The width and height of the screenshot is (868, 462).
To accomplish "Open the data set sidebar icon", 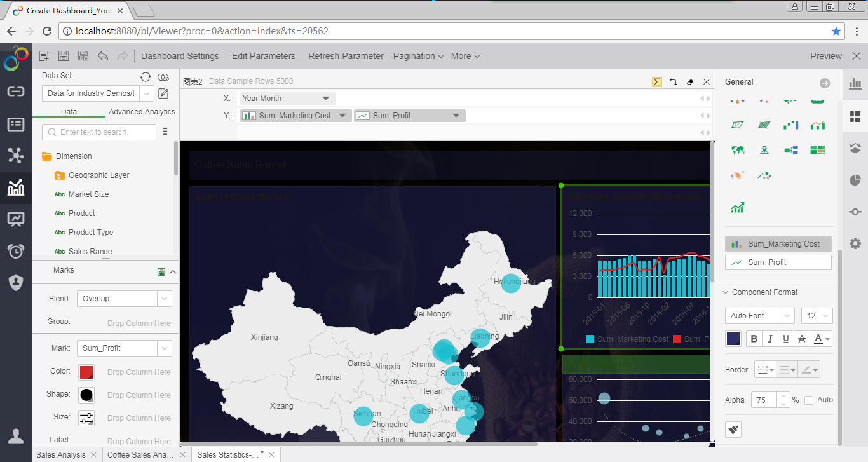I will pos(16,124).
